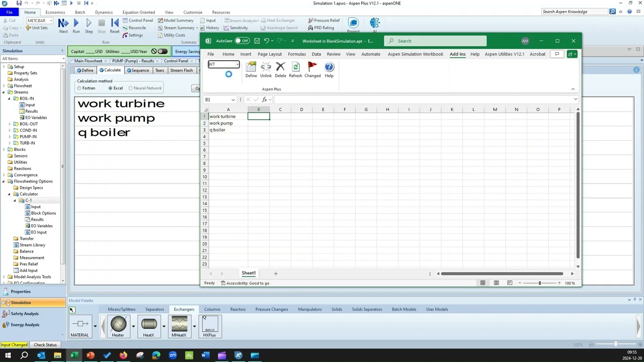Click the Excel horizontal scrollbar
644x362 pixels.
coord(502,274)
